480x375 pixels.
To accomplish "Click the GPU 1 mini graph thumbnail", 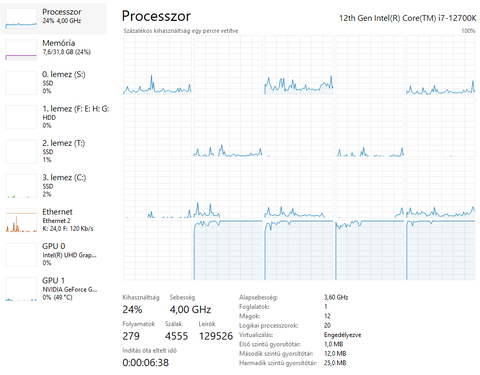I will pyautogui.click(x=21, y=289).
